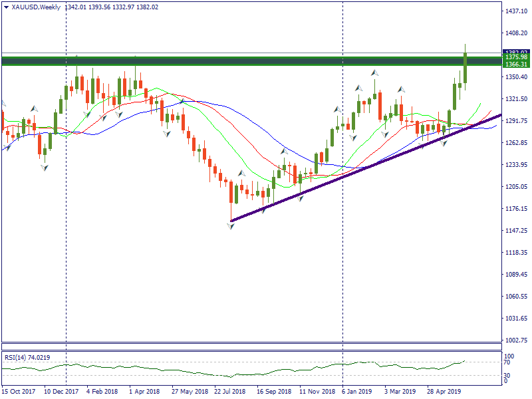Click RSI level 70 on the indicator scale
Image resolution: width=532 pixels, height=399 pixels.
508,362
